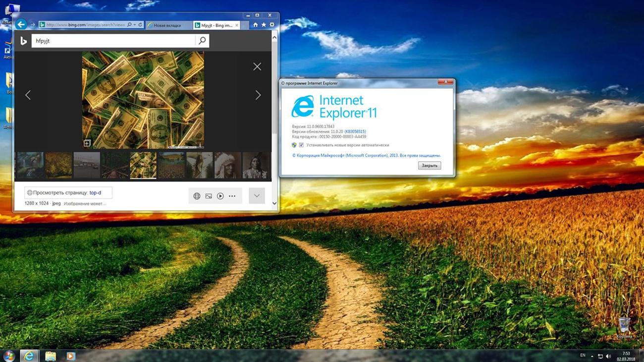
Task: Open Favorites star in Internet Explorer
Action: [x=264, y=25]
